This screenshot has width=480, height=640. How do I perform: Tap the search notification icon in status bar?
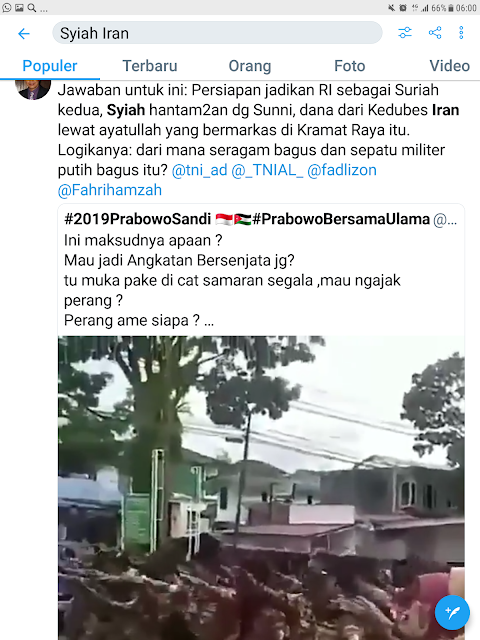pos(31,7)
